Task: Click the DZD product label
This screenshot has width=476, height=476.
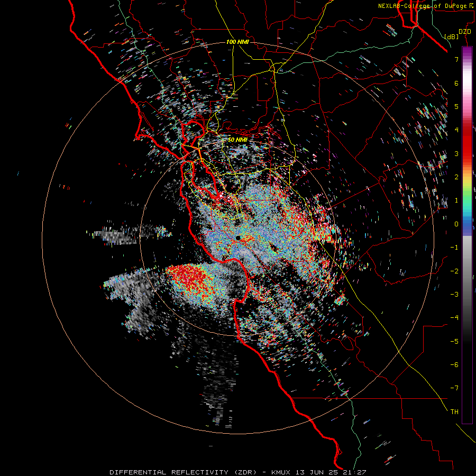Action: pos(465,32)
